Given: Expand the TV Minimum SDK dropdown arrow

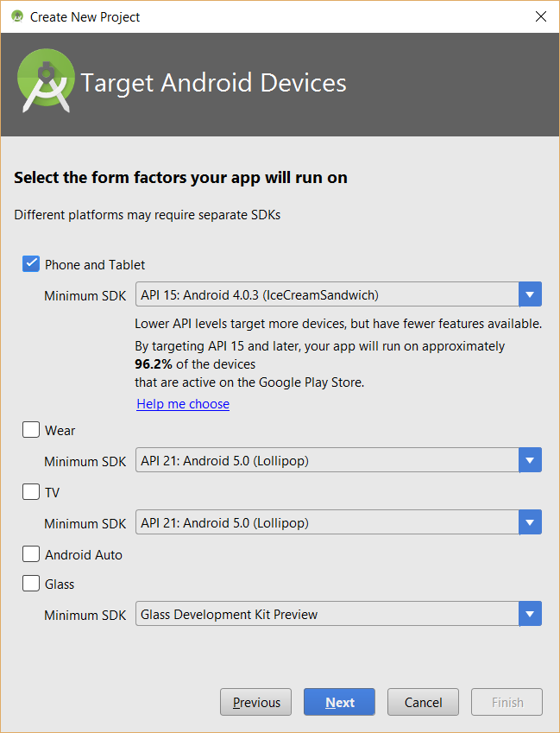Looking at the screenshot, I should coord(530,522).
